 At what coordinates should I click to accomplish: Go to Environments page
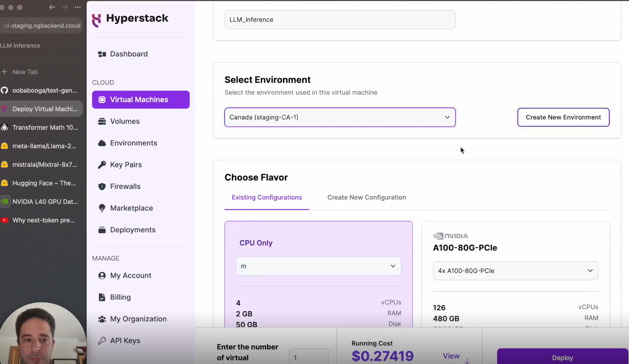[x=133, y=143]
